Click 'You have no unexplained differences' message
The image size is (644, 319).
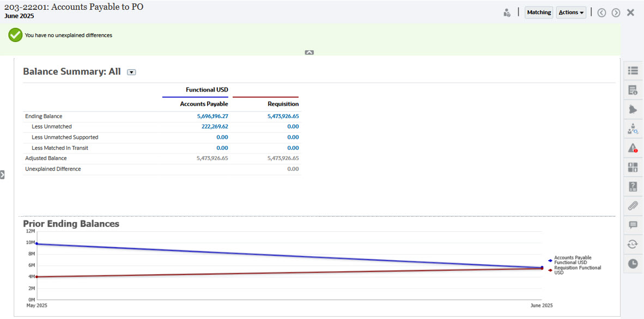point(69,35)
